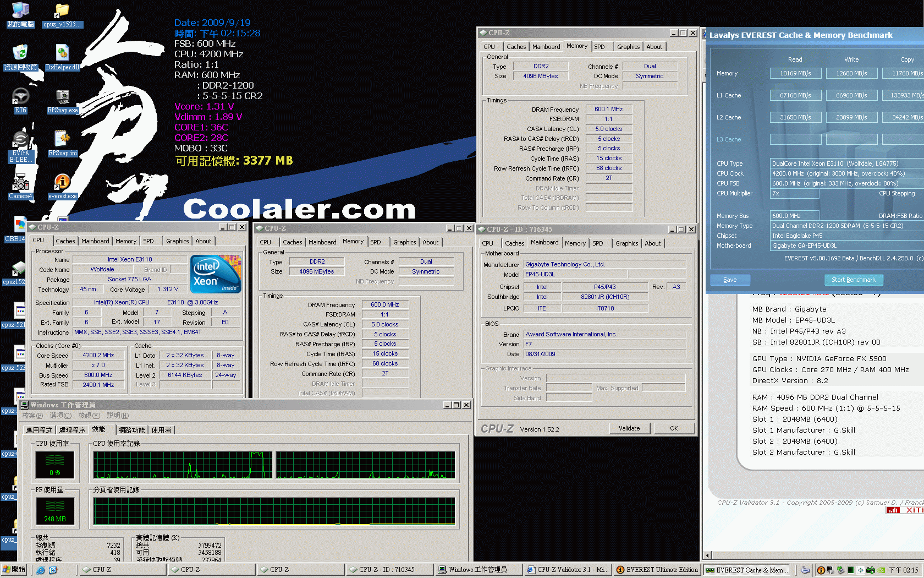Switch to 應用程式 tab in Task Manager

(39, 430)
